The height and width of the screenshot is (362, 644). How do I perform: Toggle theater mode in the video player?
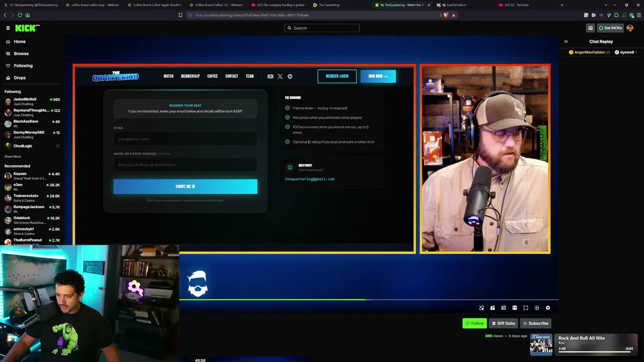pos(515,308)
